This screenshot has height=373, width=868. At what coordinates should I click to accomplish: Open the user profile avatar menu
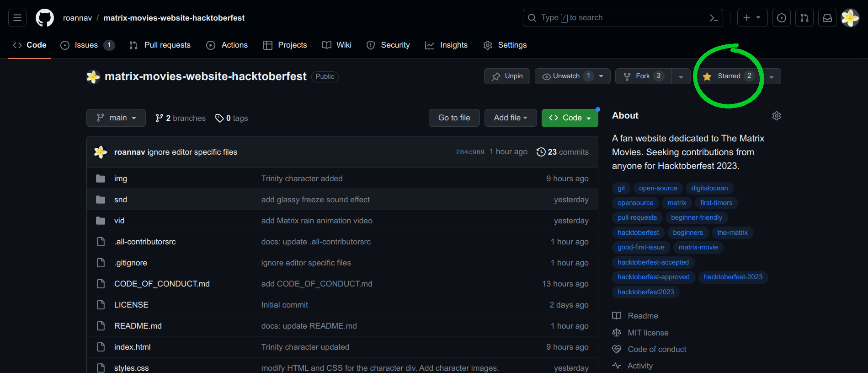coord(850,18)
